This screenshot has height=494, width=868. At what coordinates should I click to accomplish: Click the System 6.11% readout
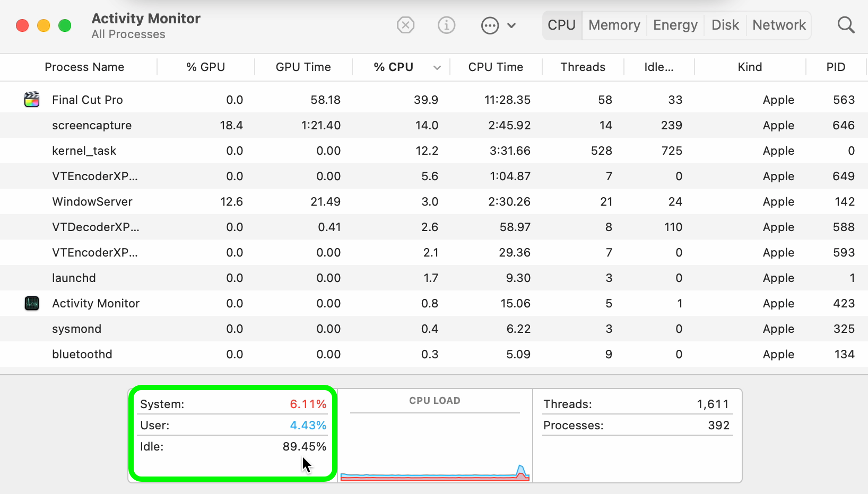233,404
